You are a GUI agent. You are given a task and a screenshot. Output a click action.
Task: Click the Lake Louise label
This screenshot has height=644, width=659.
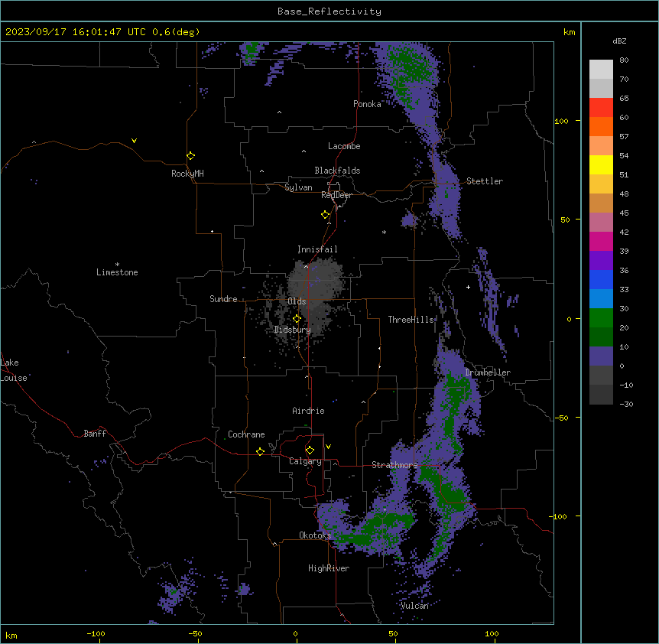(14, 370)
